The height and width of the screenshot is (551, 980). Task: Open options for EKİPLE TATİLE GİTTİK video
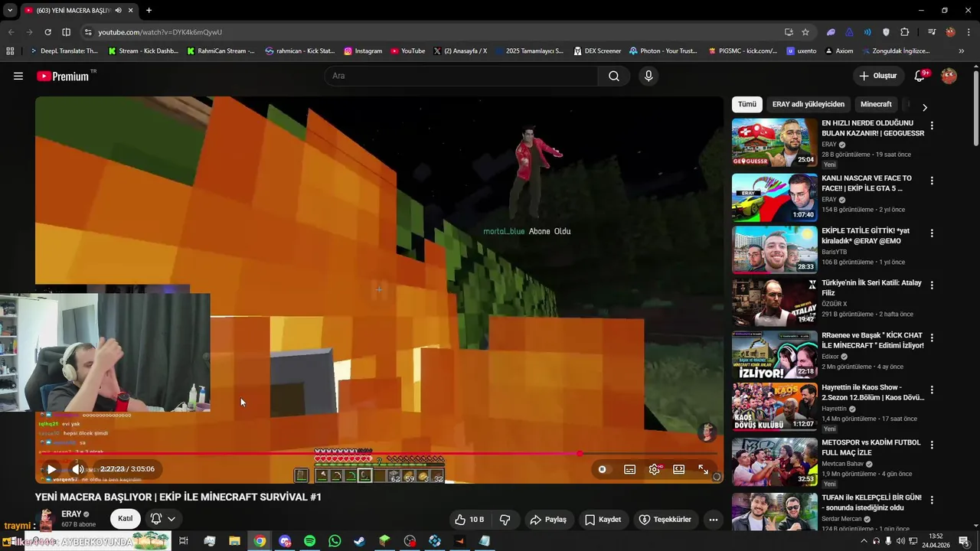[x=932, y=233]
